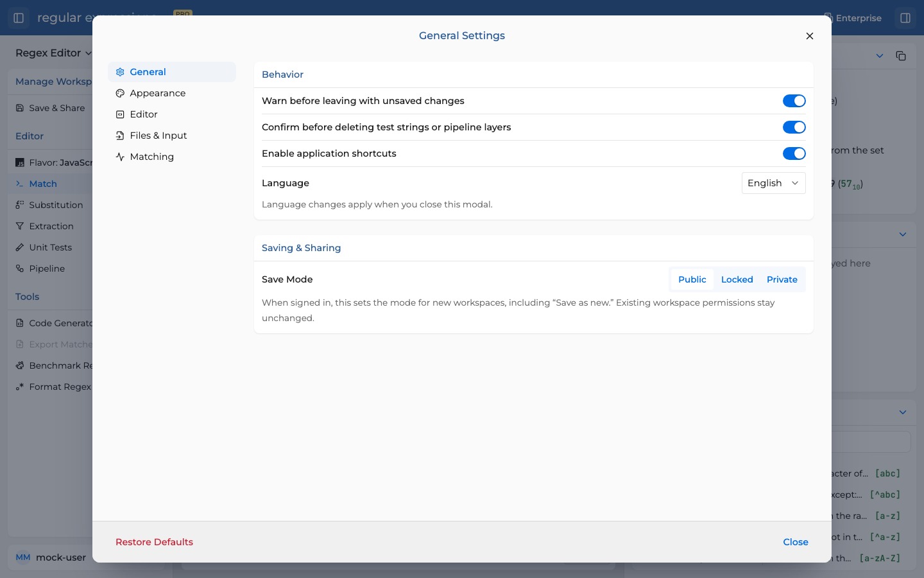Collapse the lower right panel chevron

click(x=903, y=412)
